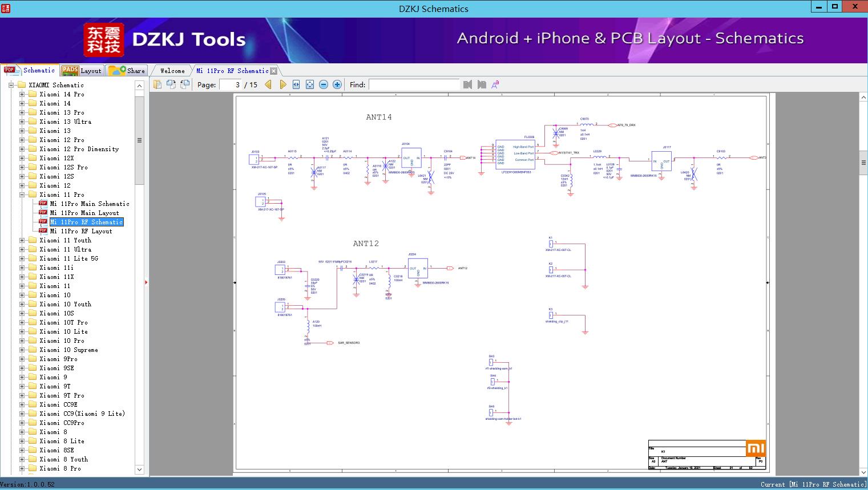Viewport: 868px width, 490px height.
Task: Click the Xiaomi 10 Supreme folder icon
Action: click(x=33, y=350)
